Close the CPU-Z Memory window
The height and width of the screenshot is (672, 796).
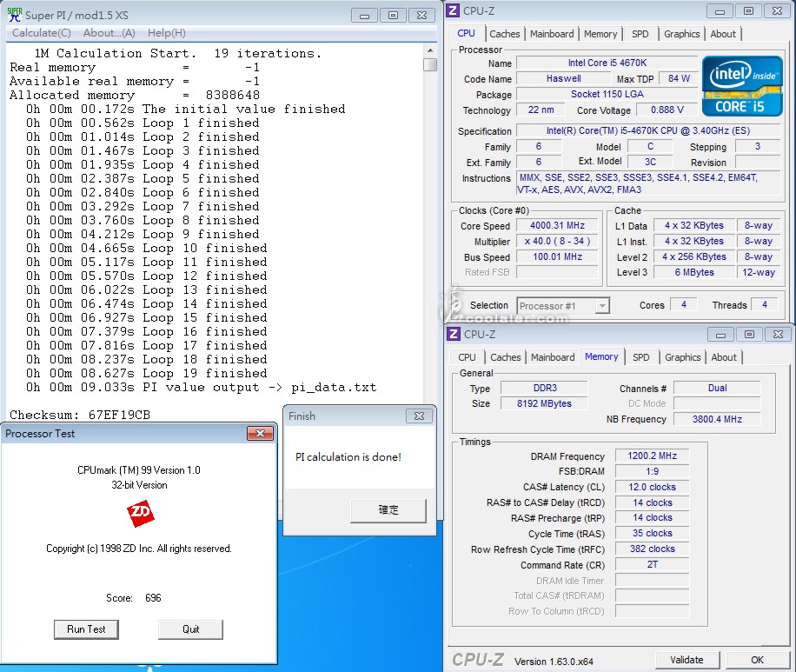coord(778,334)
